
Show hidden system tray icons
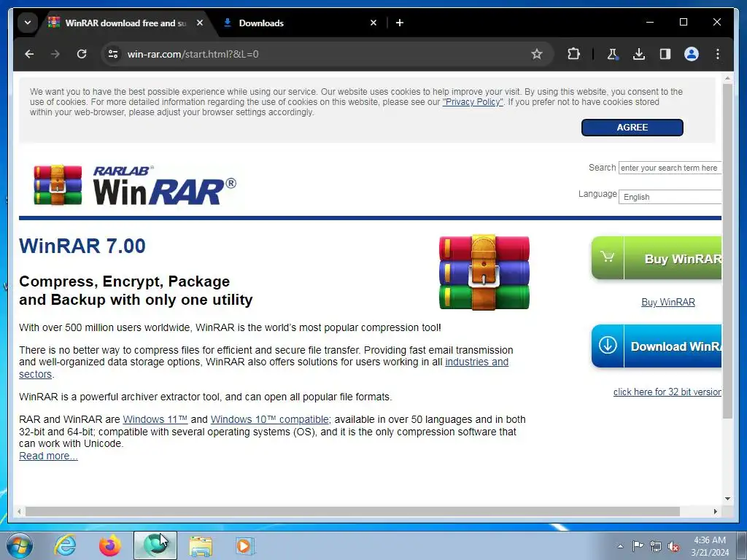pos(620,546)
